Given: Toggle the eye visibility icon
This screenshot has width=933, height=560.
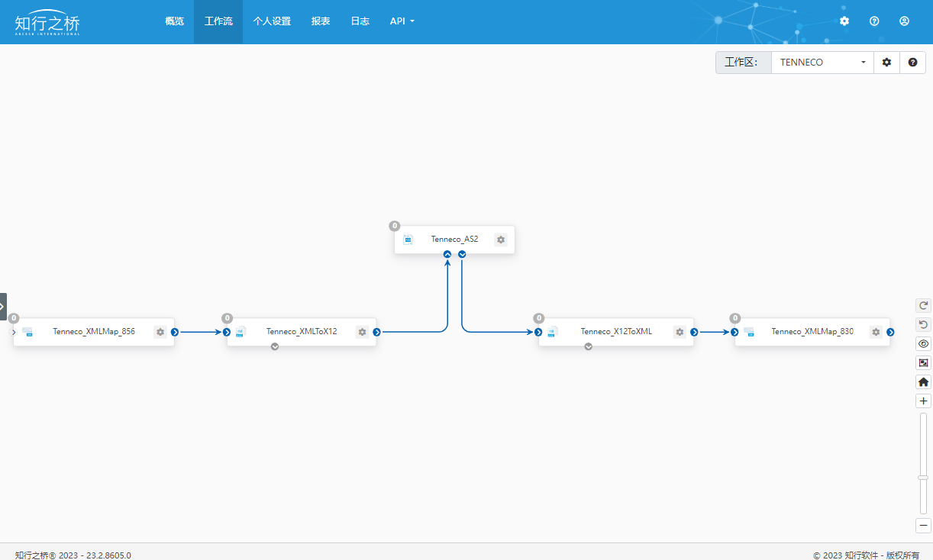Looking at the screenshot, I should 923,344.
